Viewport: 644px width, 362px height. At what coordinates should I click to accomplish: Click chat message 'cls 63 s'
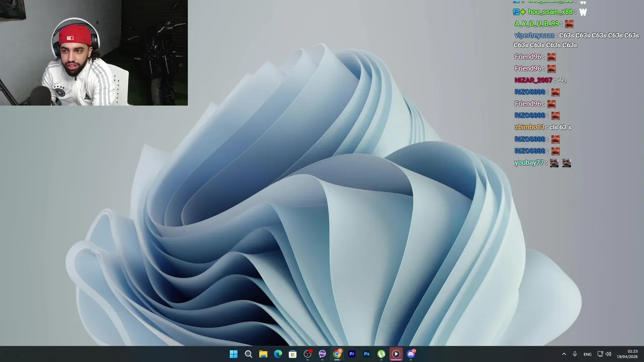(x=560, y=127)
